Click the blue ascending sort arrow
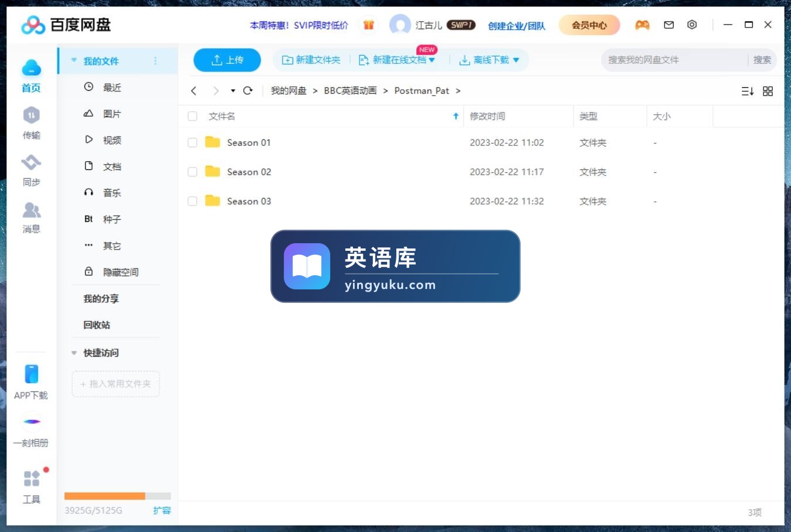 (456, 116)
